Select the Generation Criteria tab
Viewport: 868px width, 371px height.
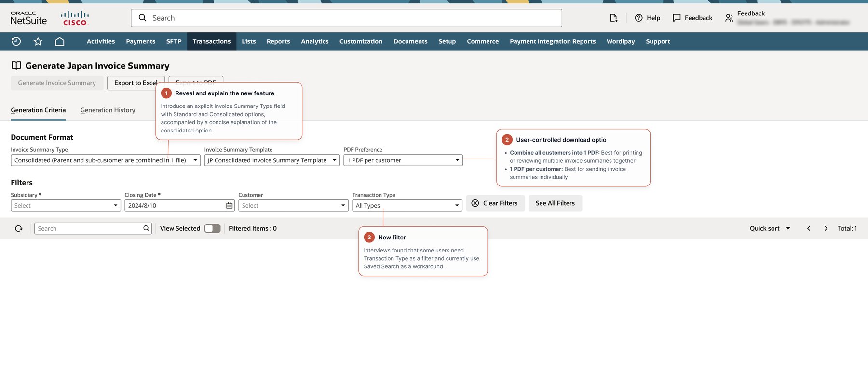tap(38, 110)
